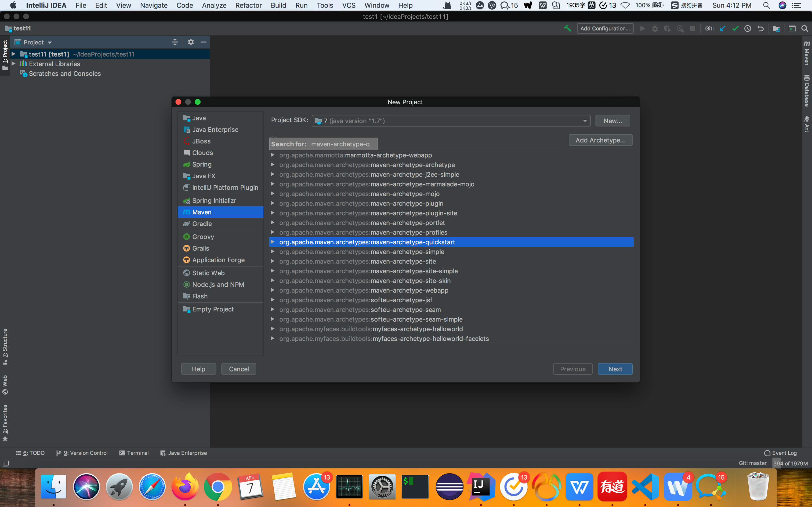Toggle the Database side panel
Viewport: 812px width, 507px height.
807,91
